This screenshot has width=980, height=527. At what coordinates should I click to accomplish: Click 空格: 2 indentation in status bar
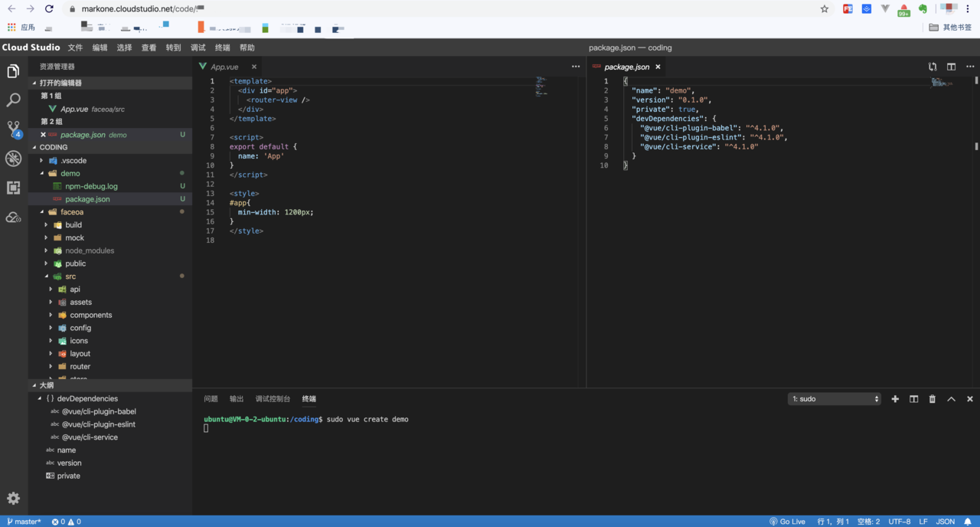click(x=868, y=522)
